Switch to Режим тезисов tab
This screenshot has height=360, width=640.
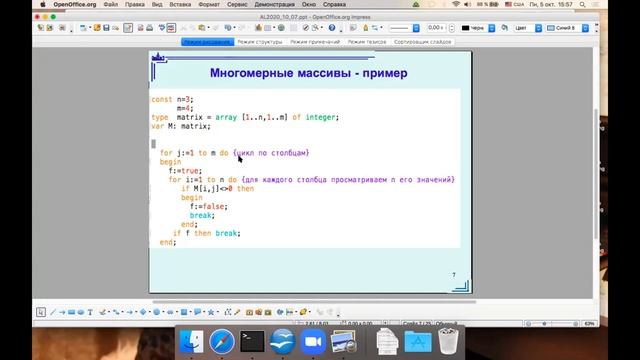pos(367,42)
